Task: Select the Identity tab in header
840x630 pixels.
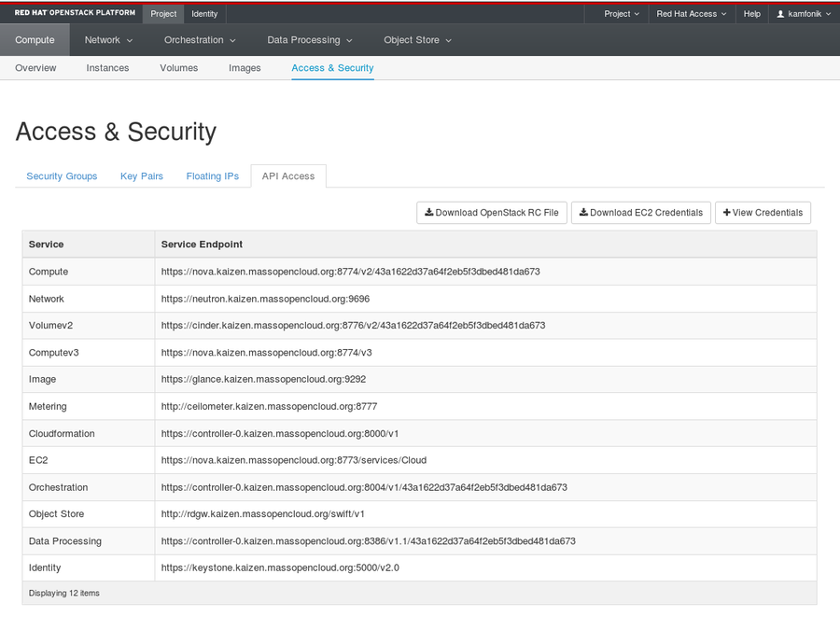Action: coord(204,14)
